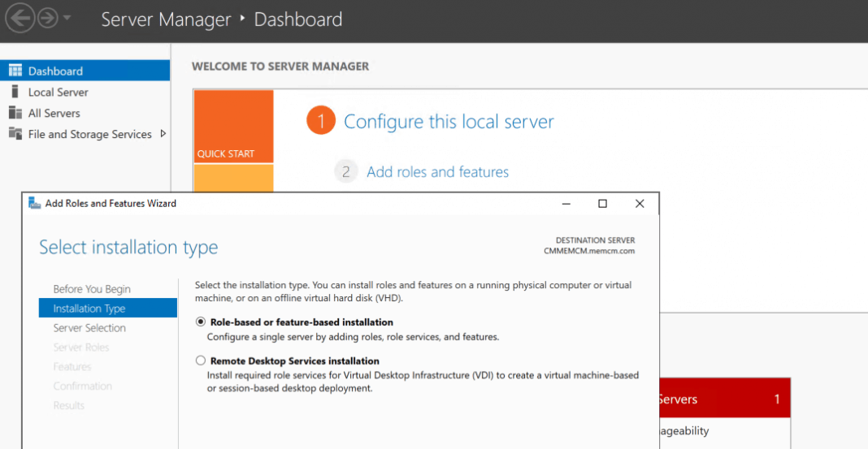
Task: Open the navigation history dropdown arrow
Action: click(67, 18)
